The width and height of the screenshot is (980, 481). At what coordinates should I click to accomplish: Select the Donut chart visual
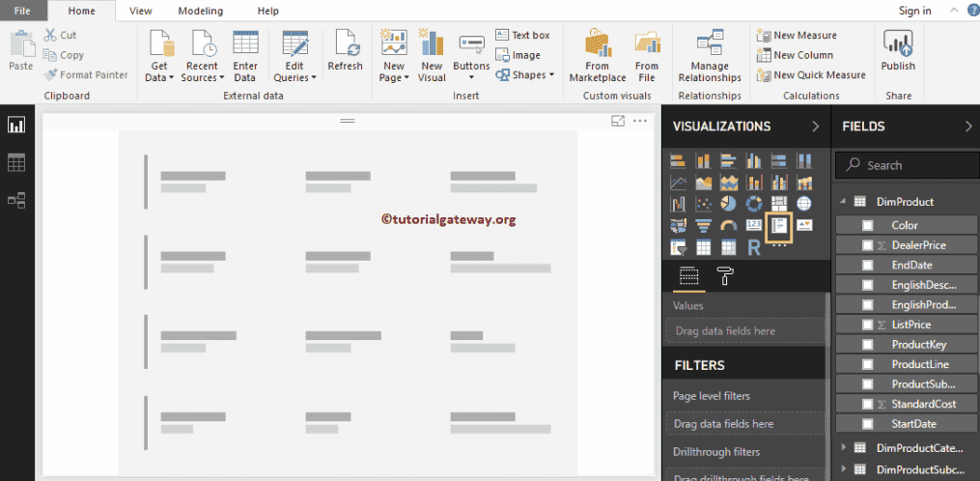754,204
